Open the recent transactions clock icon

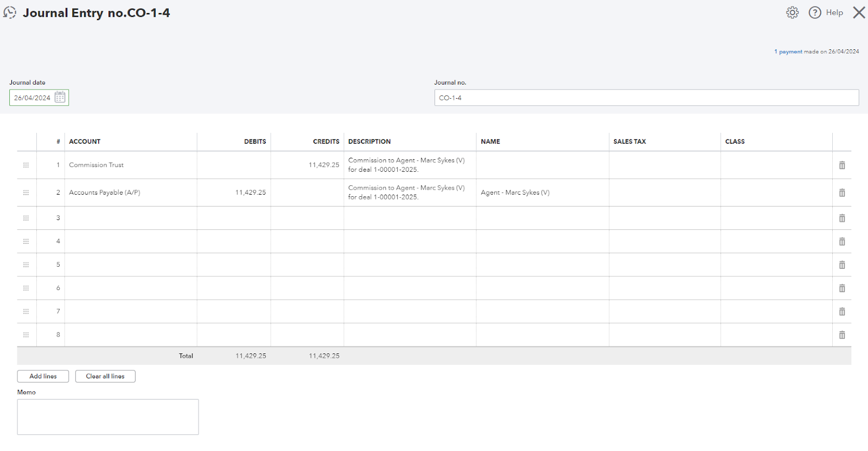[10, 12]
